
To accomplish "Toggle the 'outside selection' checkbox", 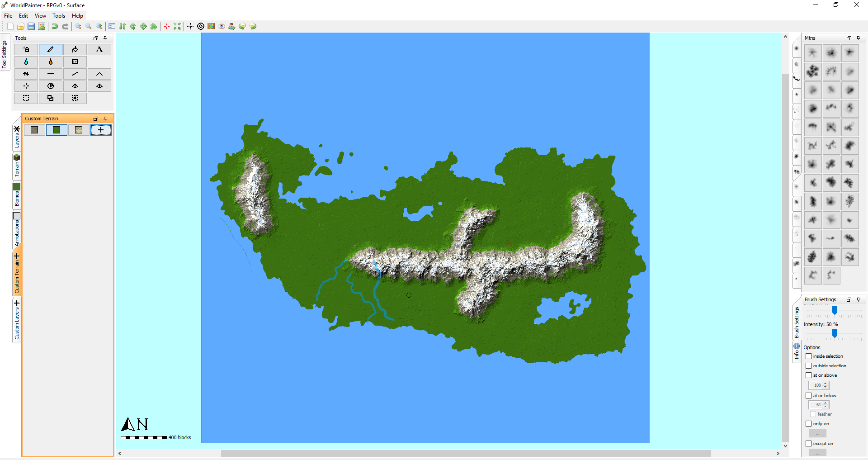I will click(x=809, y=366).
